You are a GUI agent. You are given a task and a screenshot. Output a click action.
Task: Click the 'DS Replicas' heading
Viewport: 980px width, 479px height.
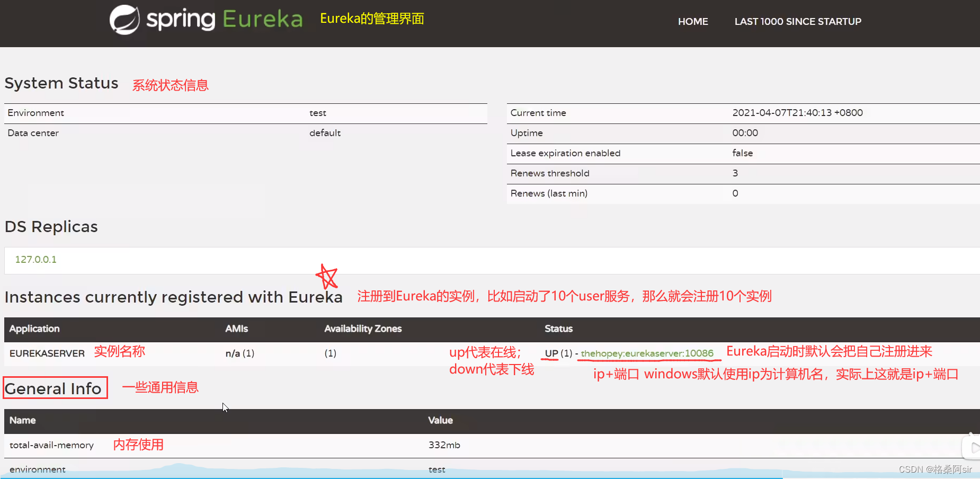pyautogui.click(x=51, y=227)
